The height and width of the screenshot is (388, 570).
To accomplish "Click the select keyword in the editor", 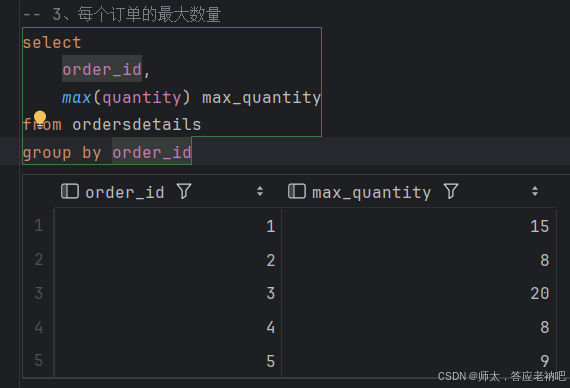I will coord(52,43).
